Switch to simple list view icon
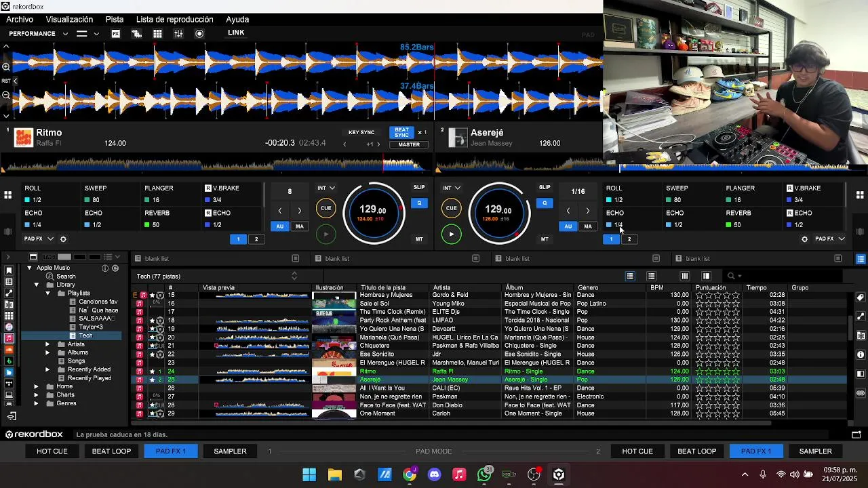 652,276
